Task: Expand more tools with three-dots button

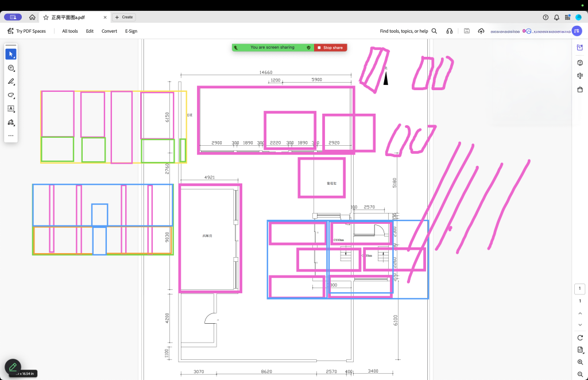Action: click(11, 136)
